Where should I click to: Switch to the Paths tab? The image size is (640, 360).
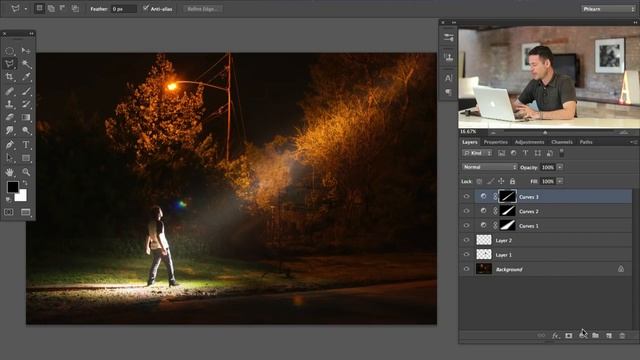(x=586, y=142)
